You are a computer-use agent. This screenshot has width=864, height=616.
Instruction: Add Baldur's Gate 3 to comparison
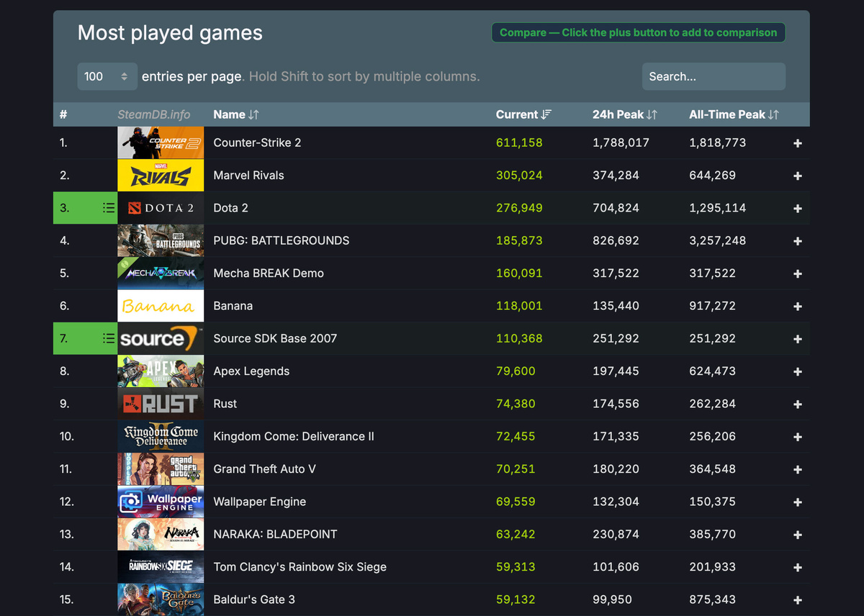pos(797,600)
